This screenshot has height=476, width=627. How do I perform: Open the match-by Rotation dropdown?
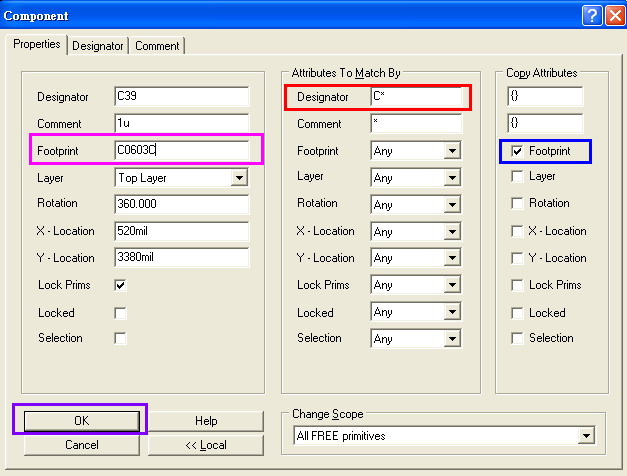(416, 204)
